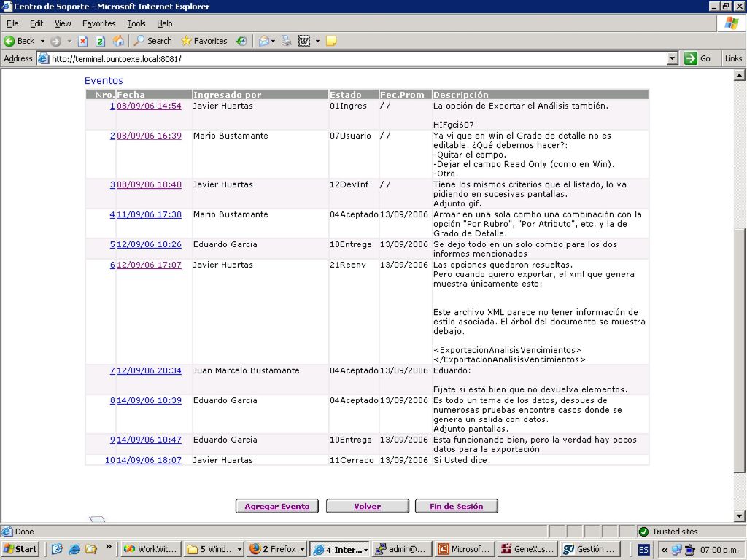The image size is (747, 560).
Task: Click the Forward navigation arrow icon
Action: (x=55, y=41)
